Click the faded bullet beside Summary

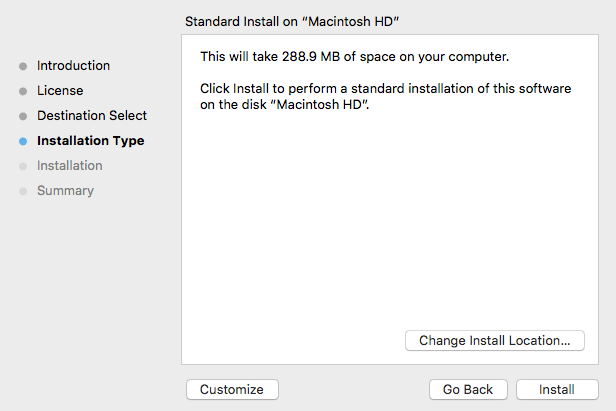coord(23,192)
